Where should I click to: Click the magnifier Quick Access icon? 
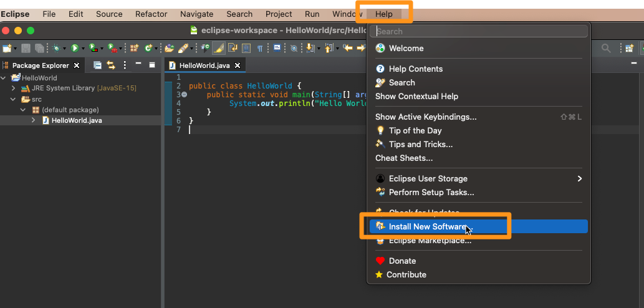click(x=606, y=49)
